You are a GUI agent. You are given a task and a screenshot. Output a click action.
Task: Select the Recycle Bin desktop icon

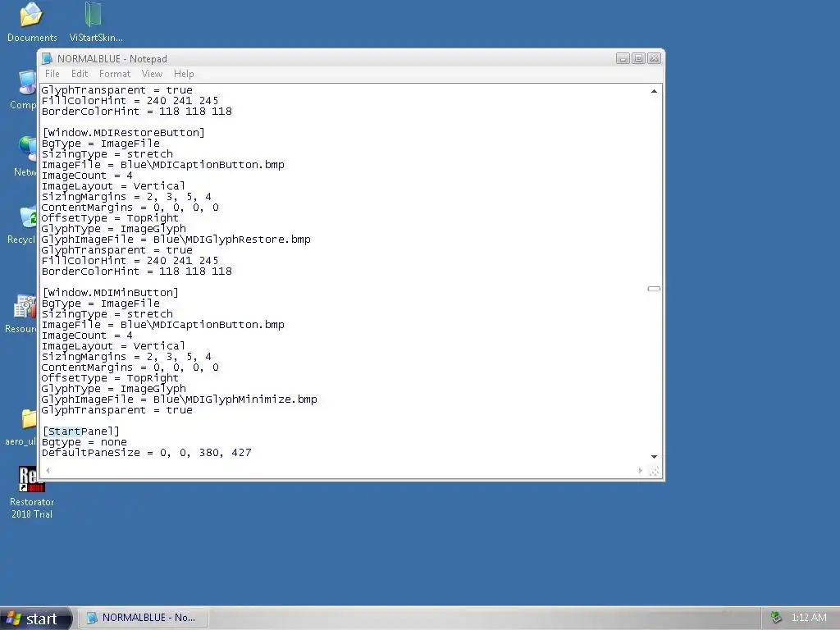(21, 226)
